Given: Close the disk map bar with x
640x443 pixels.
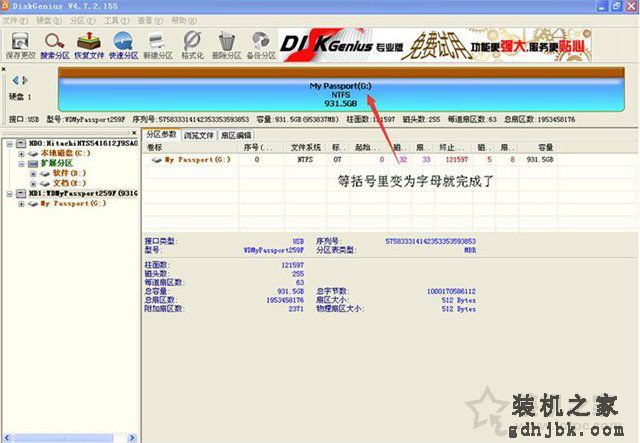Looking at the screenshot, I should click(x=4, y=69).
